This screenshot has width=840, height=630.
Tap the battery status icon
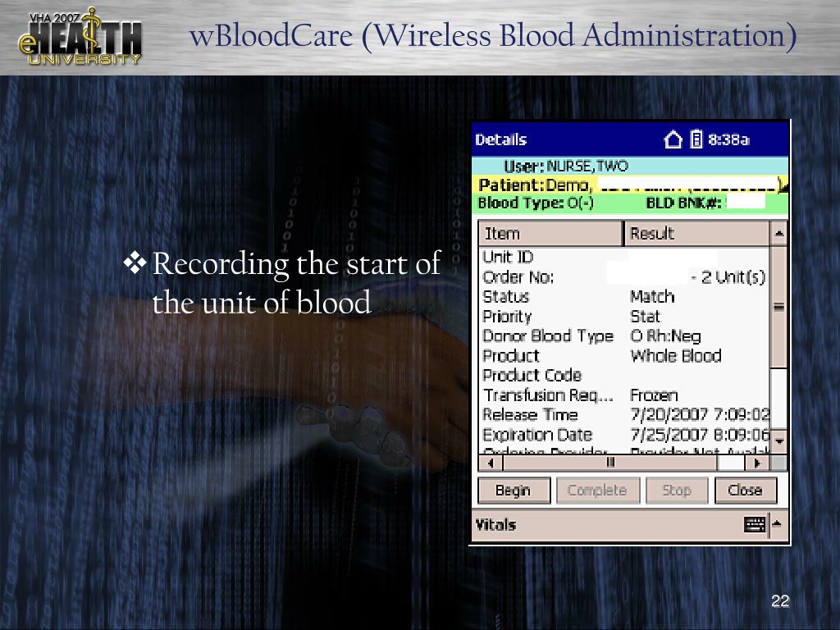[696, 139]
